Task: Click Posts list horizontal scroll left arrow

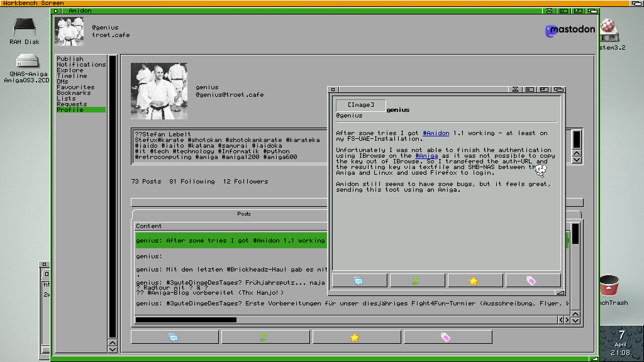Action: pyautogui.click(x=560, y=320)
